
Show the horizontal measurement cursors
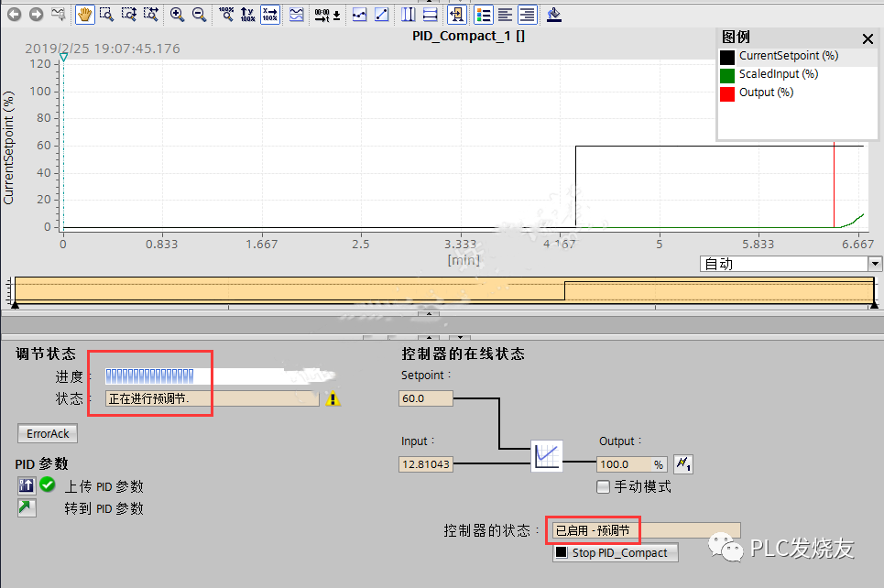[431, 14]
